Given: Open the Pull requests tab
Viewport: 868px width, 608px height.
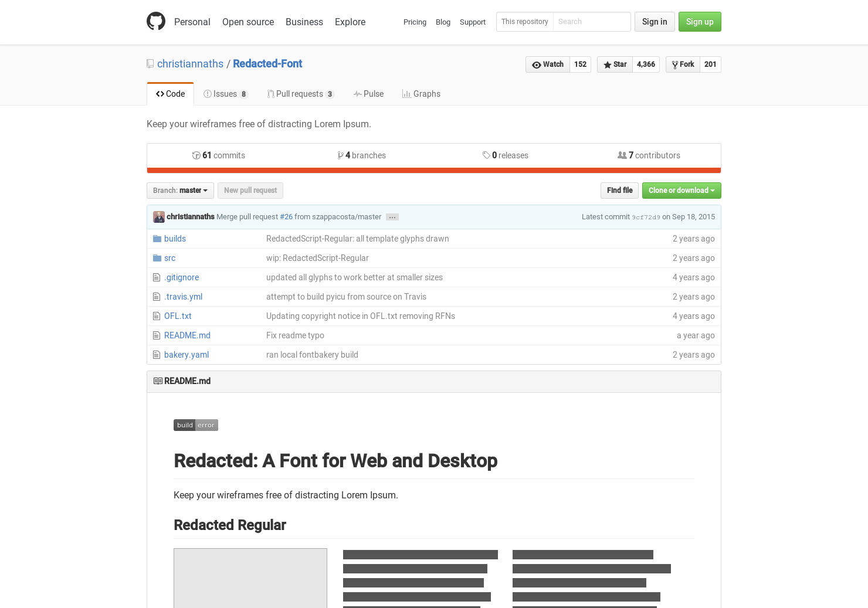Looking at the screenshot, I should (x=300, y=94).
